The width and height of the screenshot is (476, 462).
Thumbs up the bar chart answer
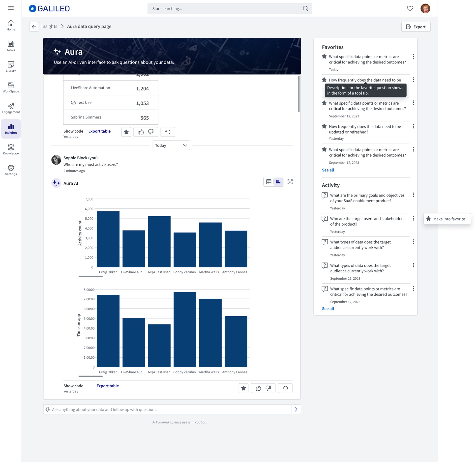point(258,388)
